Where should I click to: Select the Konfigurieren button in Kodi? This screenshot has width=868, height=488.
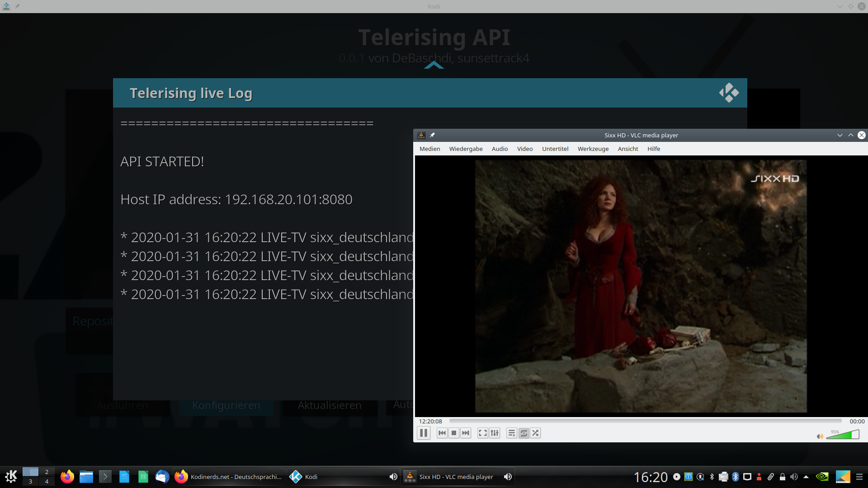226,405
